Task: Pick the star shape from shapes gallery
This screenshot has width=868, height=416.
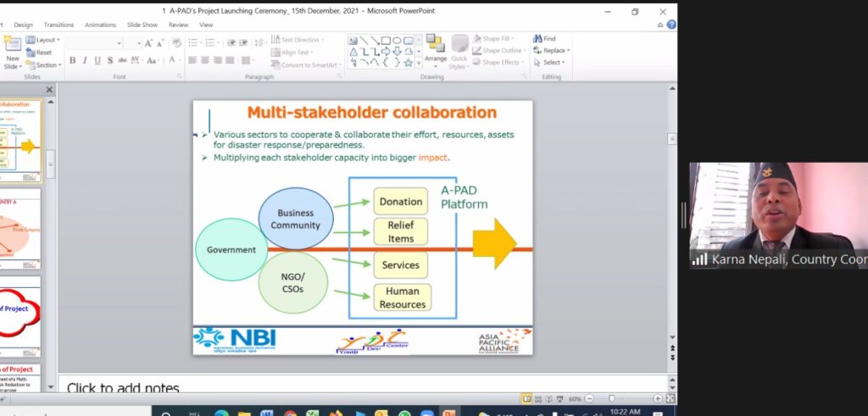Action: pos(408,63)
